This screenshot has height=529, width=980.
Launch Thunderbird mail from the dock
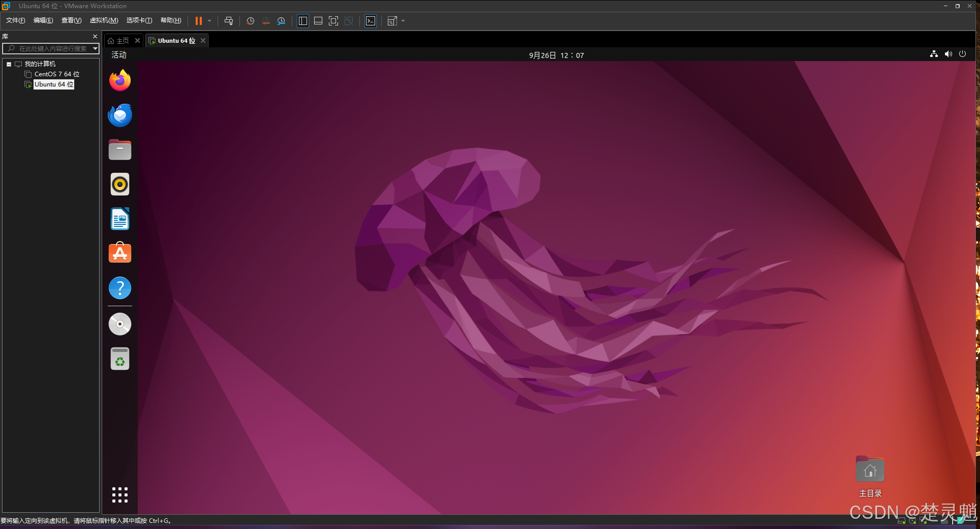coord(120,115)
